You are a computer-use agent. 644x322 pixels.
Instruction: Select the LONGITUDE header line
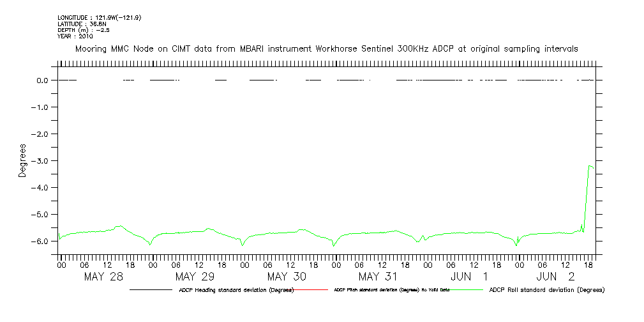click(99, 18)
